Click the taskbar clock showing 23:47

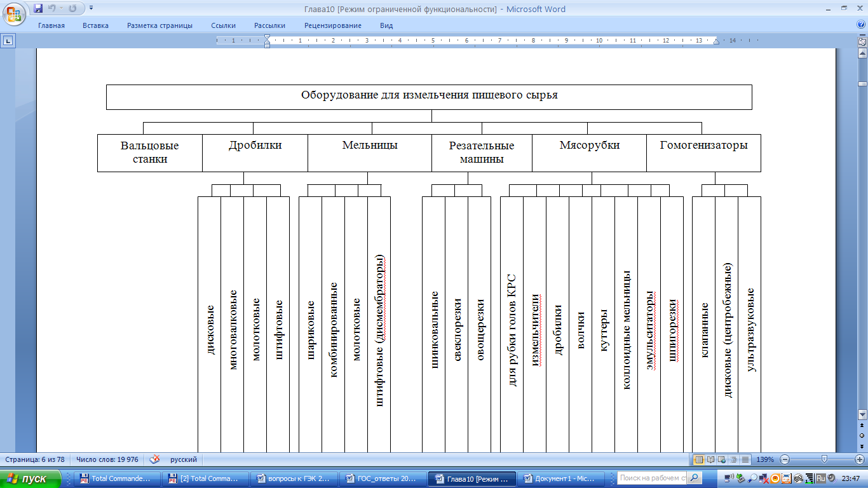pyautogui.click(x=852, y=478)
